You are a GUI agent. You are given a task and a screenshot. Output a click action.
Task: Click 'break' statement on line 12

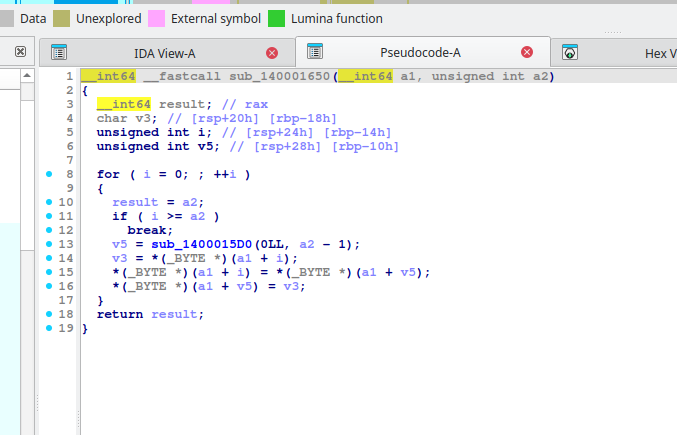pyautogui.click(x=147, y=230)
